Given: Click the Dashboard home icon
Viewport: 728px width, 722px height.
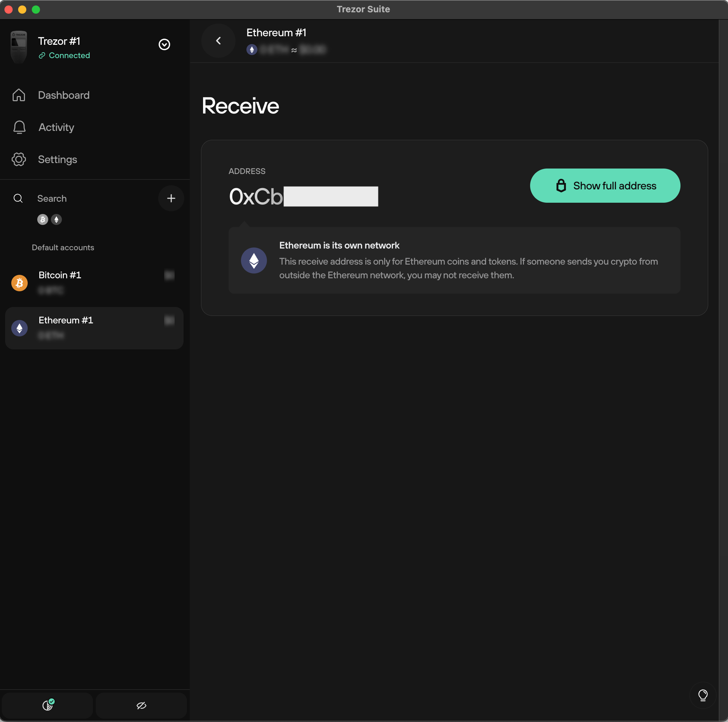Looking at the screenshot, I should pyautogui.click(x=19, y=95).
